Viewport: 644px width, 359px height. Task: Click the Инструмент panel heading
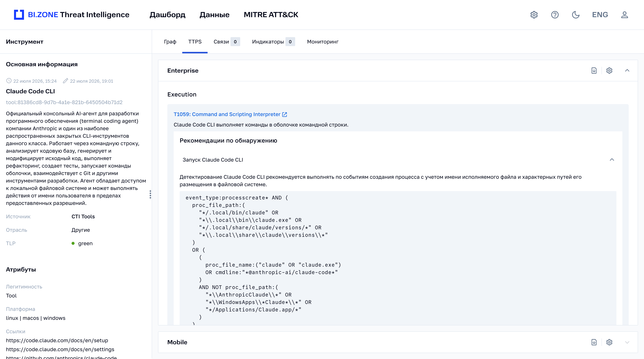[x=24, y=42]
